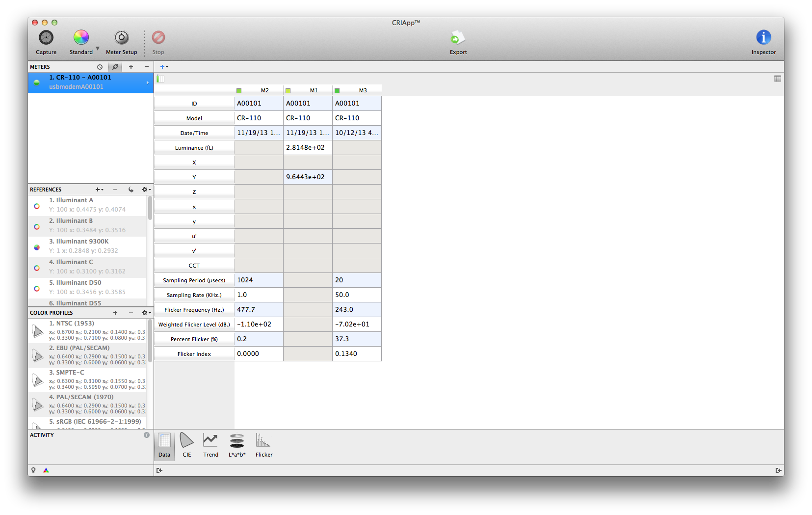Viewport: 812px width, 515px height.
Task: Click the CCT row label
Action: (x=194, y=266)
